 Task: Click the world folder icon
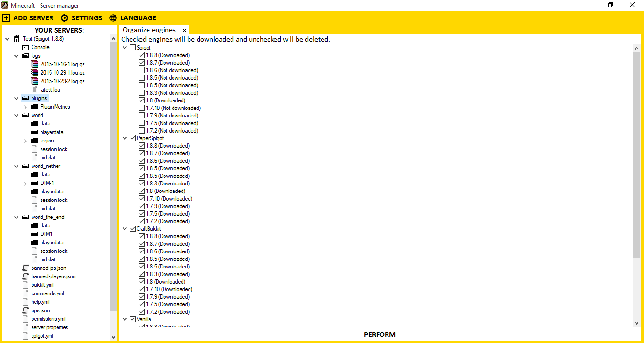pyautogui.click(x=25, y=115)
